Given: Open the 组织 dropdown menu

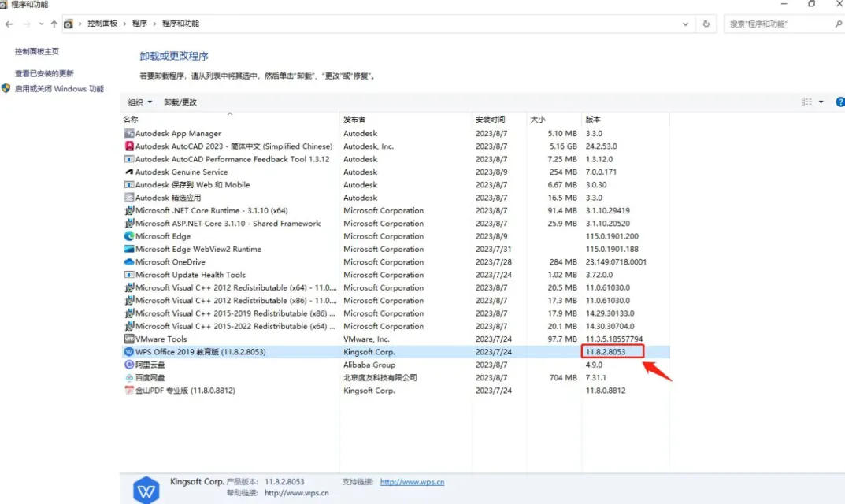Looking at the screenshot, I should point(139,102).
